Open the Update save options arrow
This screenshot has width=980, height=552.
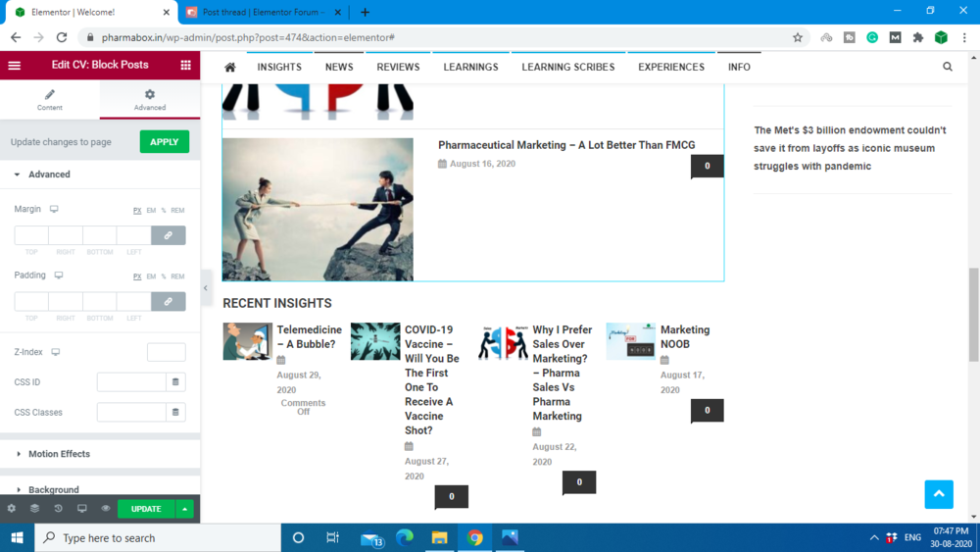(184, 509)
